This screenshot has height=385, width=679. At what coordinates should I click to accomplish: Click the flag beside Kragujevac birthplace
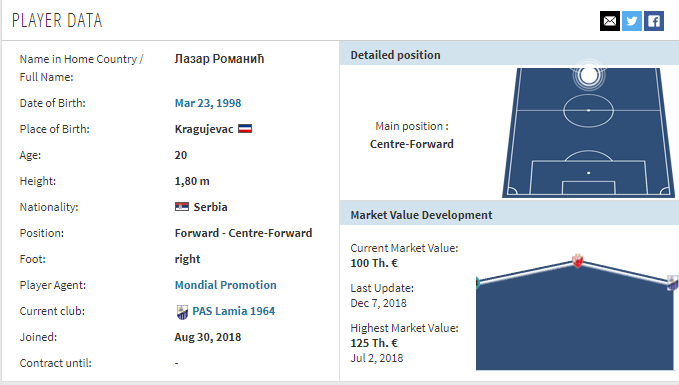pos(245,129)
